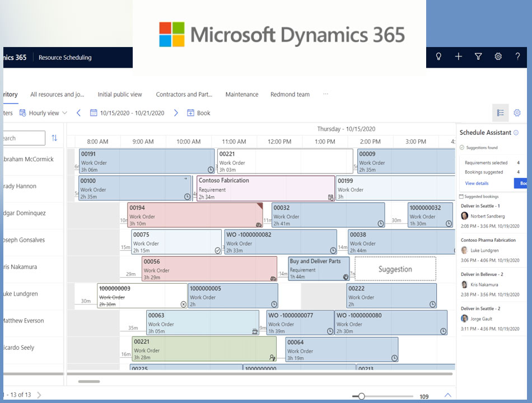Click Norbert Sandberg's avatar
Image resolution: width=532 pixels, height=403 pixels.
click(464, 215)
